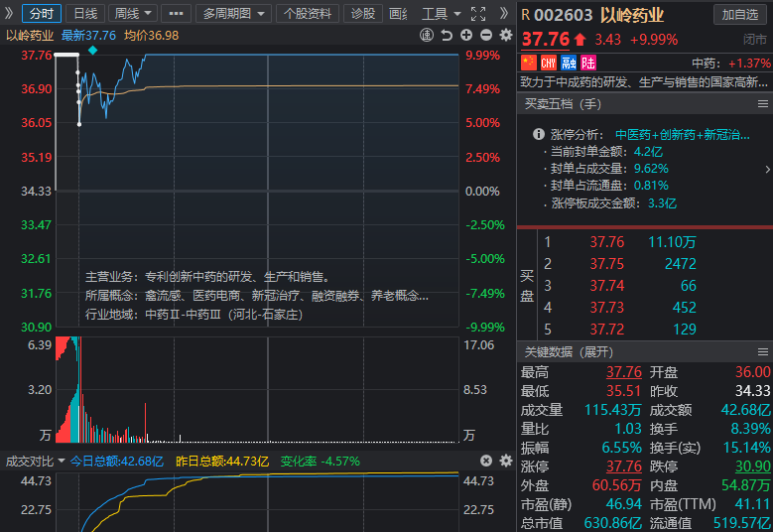Select bid level 4 price 37.73

point(607,307)
